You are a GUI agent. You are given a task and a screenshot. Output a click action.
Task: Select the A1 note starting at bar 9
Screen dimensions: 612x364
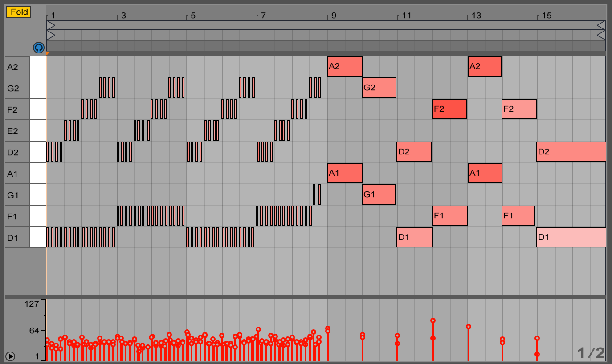(345, 173)
